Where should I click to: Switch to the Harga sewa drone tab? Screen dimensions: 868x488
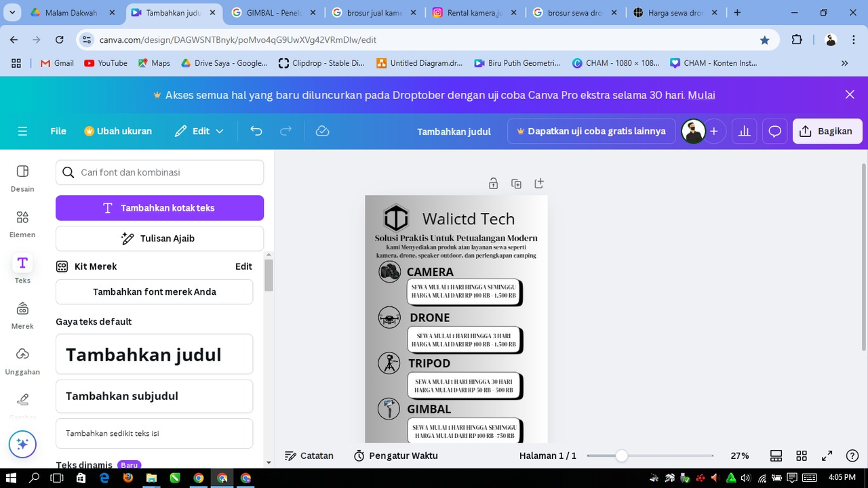(675, 12)
